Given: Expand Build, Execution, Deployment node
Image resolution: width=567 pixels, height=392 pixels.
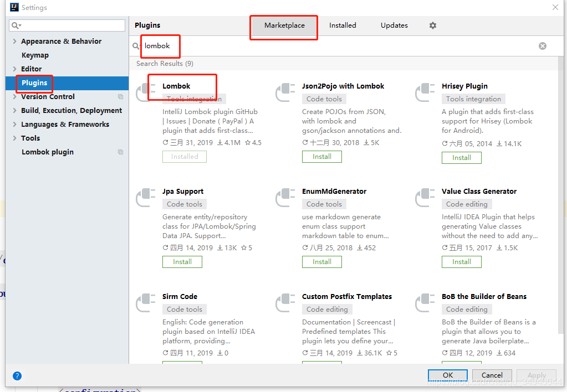Looking at the screenshot, I should tap(14, 110).
